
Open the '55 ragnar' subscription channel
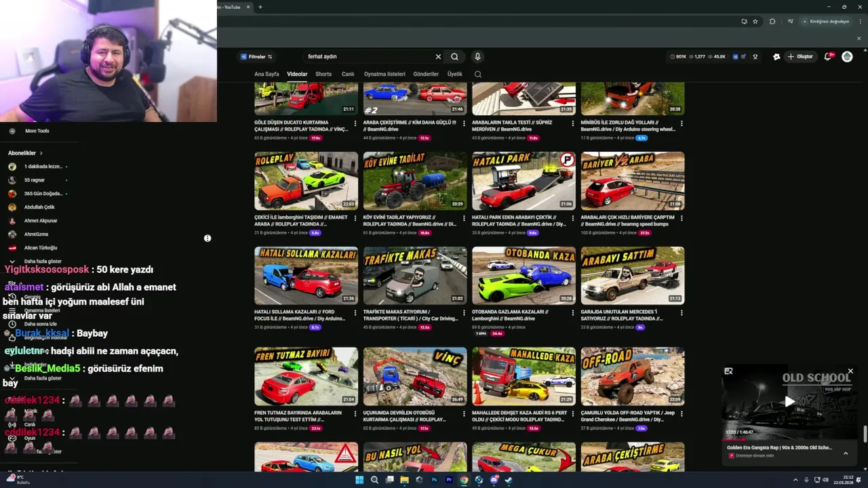pos(34,180)
